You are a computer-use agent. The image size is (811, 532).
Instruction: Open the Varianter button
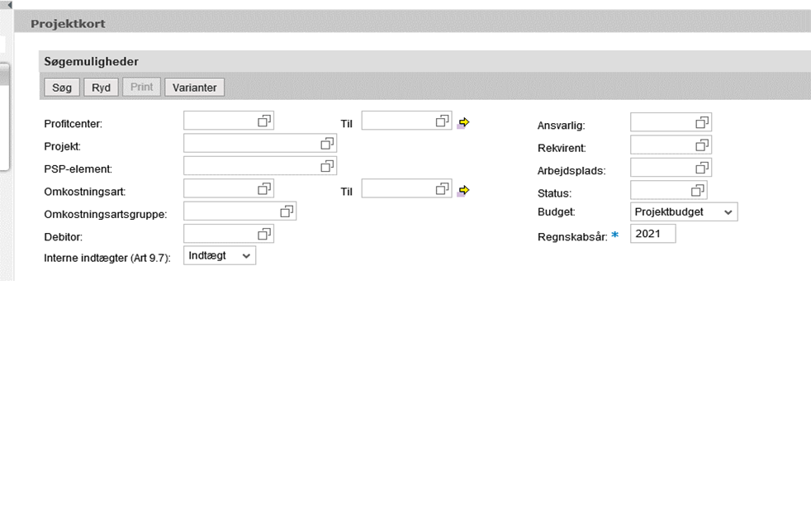click(194, 88)
